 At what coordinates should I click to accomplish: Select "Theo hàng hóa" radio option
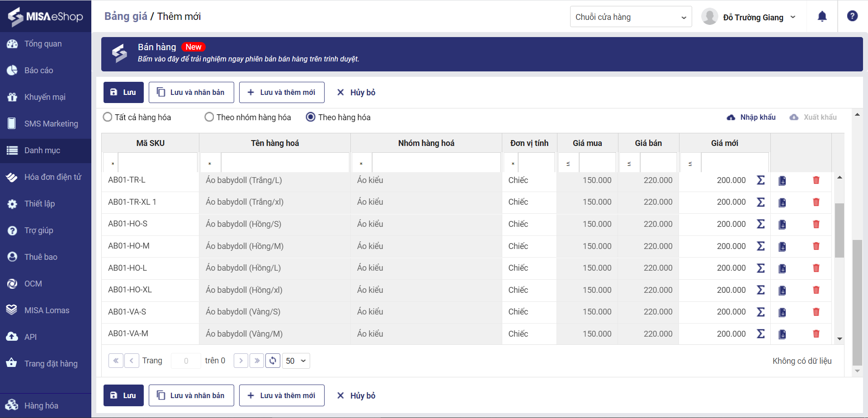tap(311, 117)
